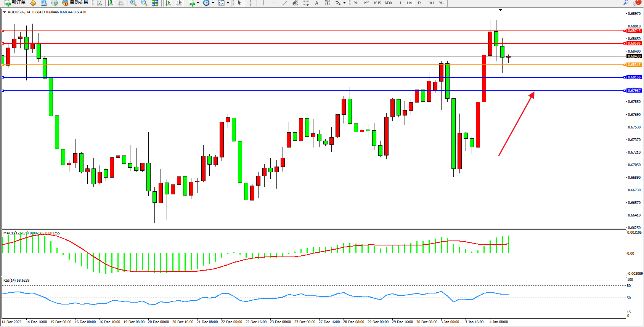Open the chart templates dropdown arrow
644x327 pixels.
pos(228,3)
